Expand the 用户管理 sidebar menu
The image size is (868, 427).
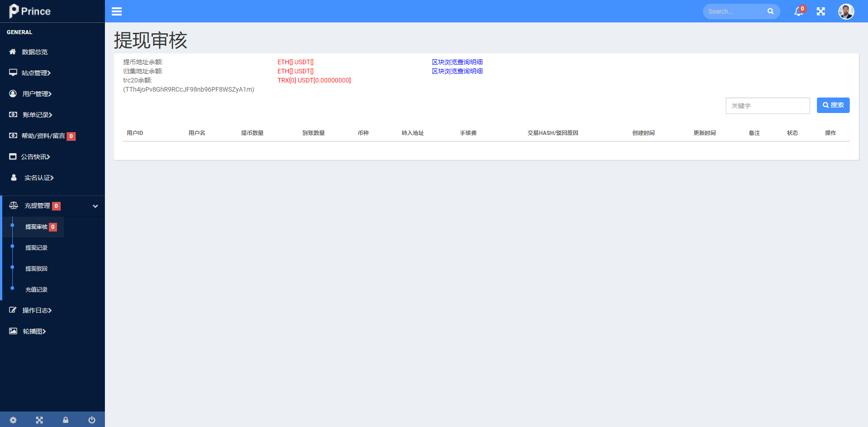[x=37, y=94]
